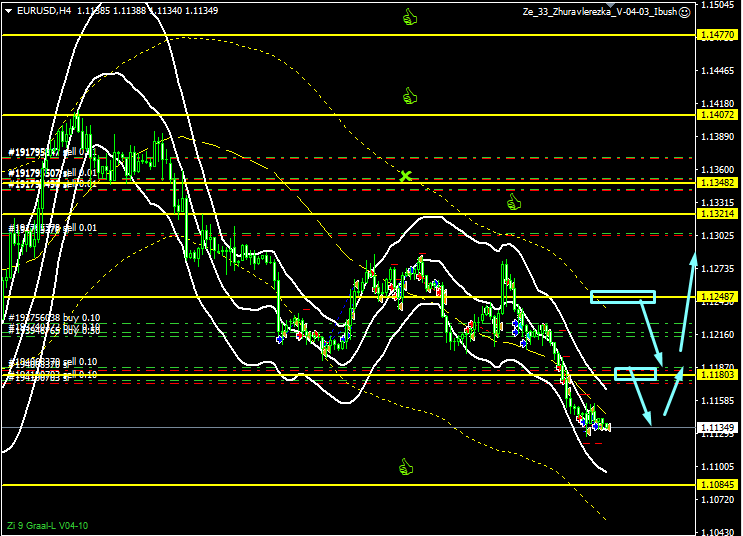Select the order label #192756038 buy 0.10
The width and height of the screenshot is (743, 536).
[x=54, y=318]
